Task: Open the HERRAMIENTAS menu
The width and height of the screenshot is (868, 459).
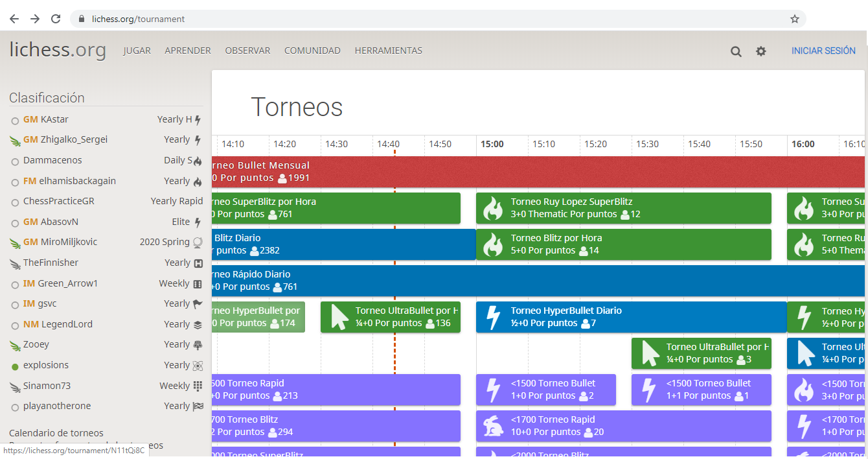Action: pos(389,51)
